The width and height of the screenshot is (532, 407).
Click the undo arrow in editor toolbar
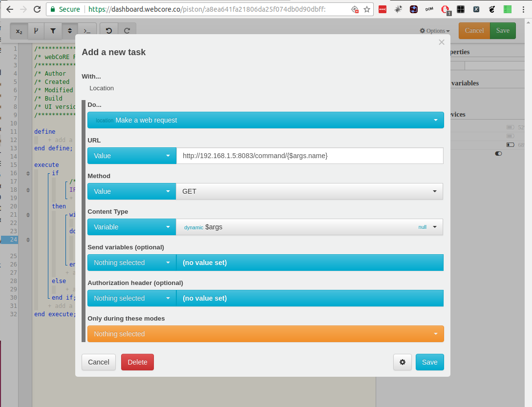109,31
